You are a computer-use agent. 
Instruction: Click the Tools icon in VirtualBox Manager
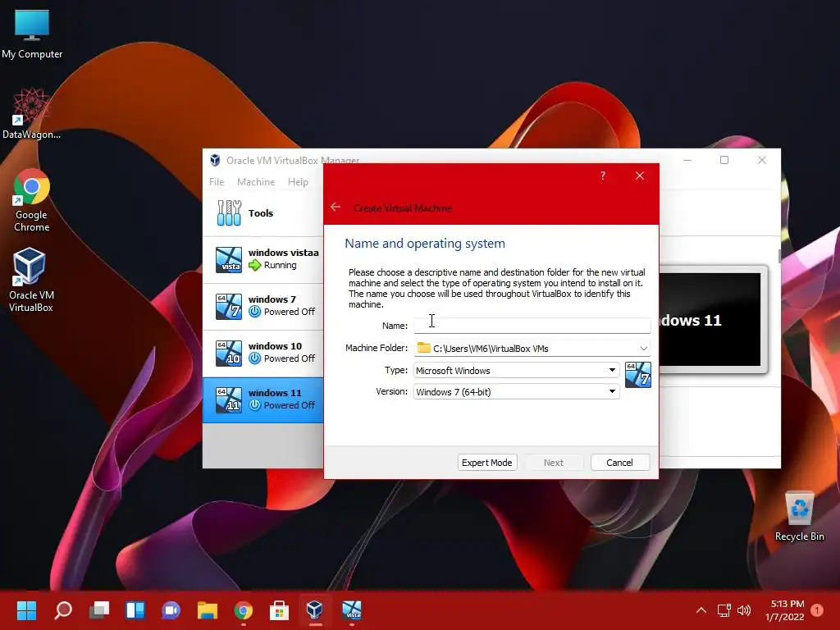coord(230,212)
